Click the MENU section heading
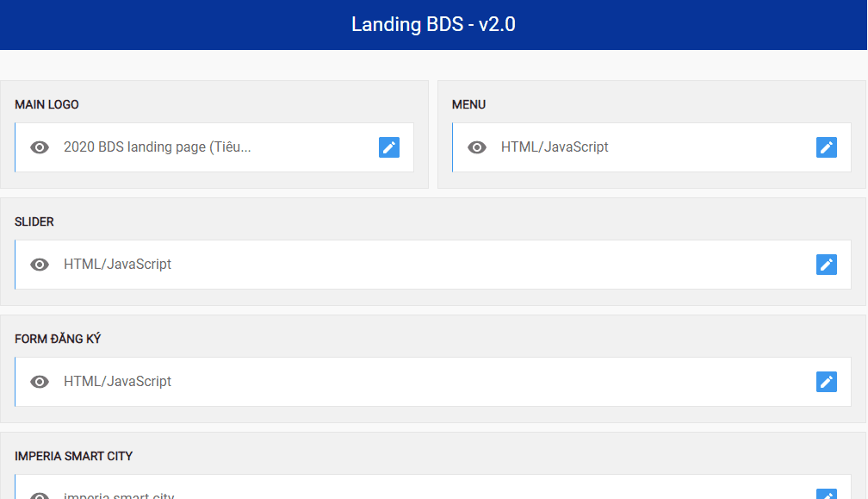868x499 pixels. pyautogui.click(x=468, y=104)
